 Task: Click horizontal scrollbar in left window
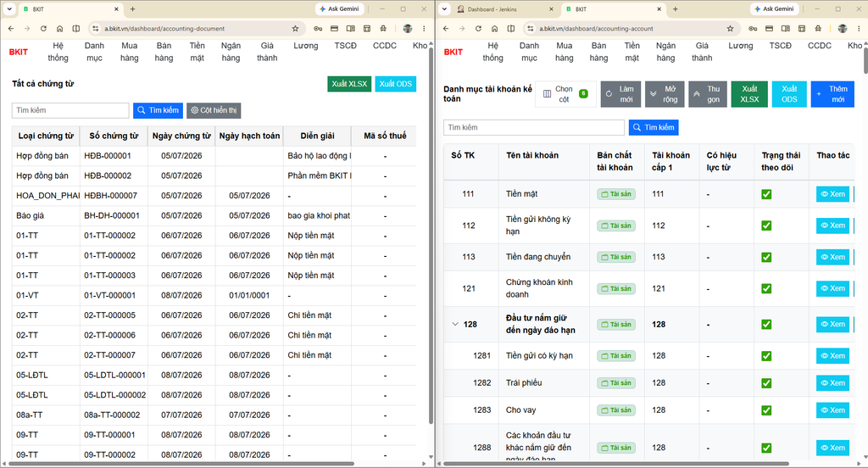click(181, 464)
